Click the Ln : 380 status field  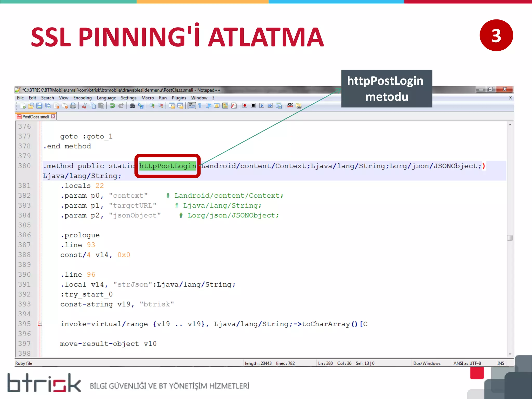325,363
